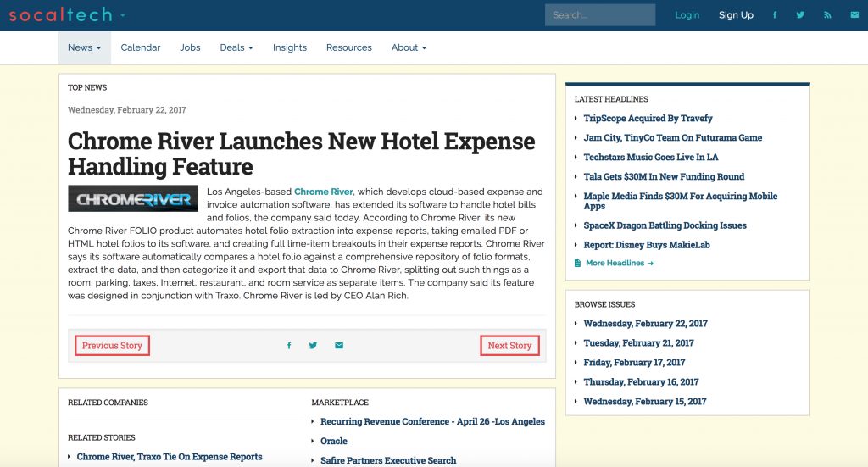
Task: Browse the Tuesday, February 21, 2017 issue
Action: pyautogui.click(x=638, y=343)
